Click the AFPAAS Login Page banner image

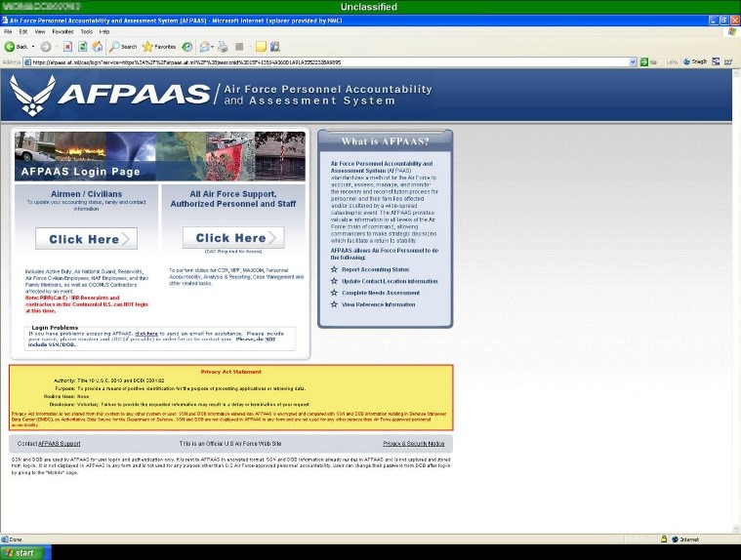(160, 156)
